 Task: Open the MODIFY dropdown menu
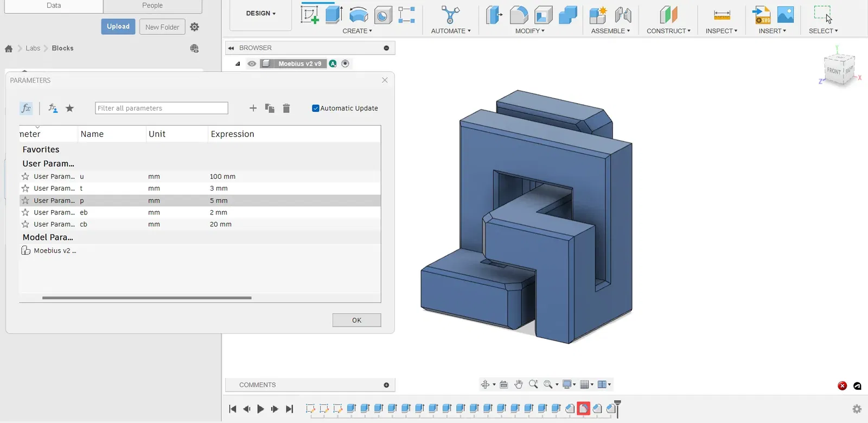530,31
